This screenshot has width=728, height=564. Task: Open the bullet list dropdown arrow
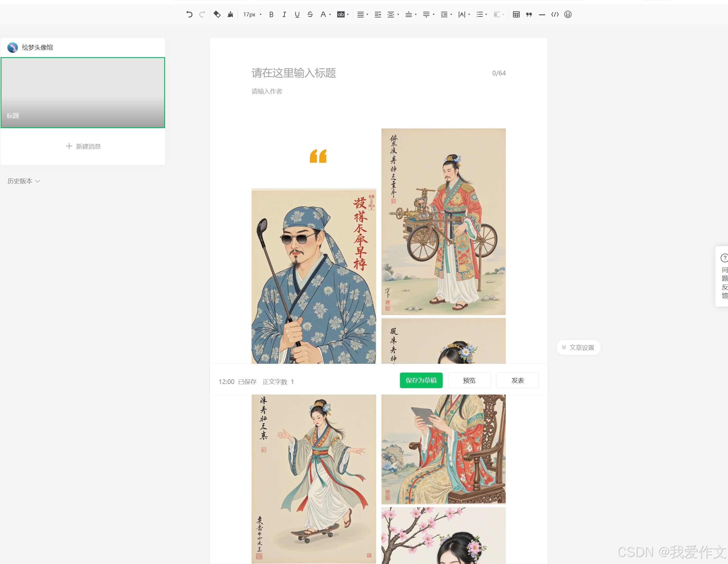pyautogui.click(x=486, y=15)
